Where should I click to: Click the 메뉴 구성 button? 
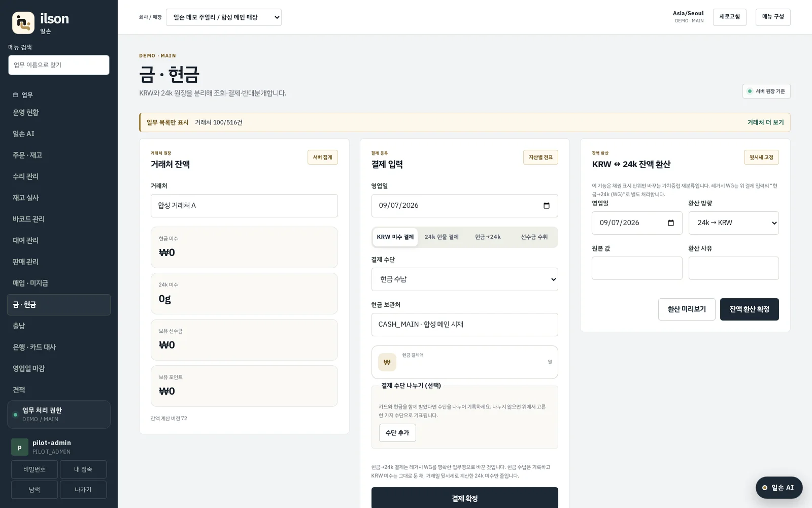click(x=773, y=17)
